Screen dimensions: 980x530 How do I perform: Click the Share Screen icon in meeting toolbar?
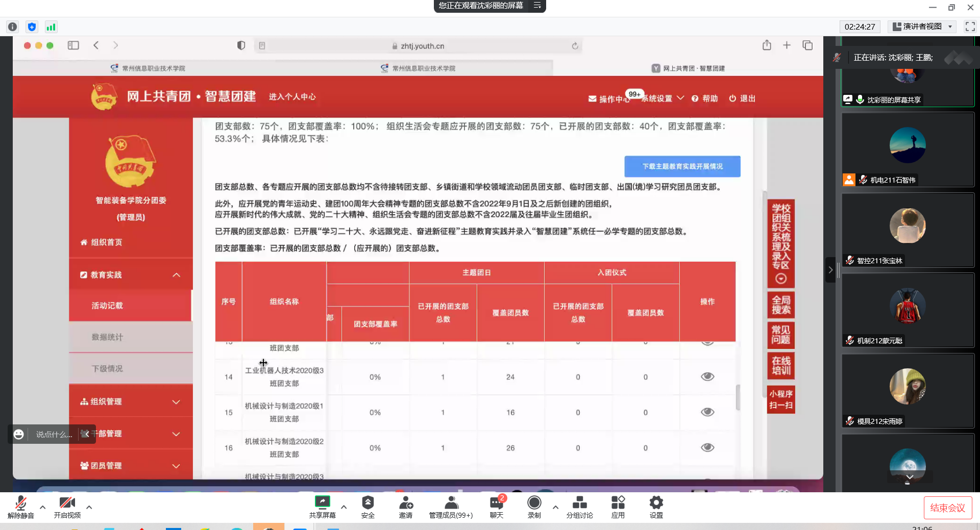point(322,503)
